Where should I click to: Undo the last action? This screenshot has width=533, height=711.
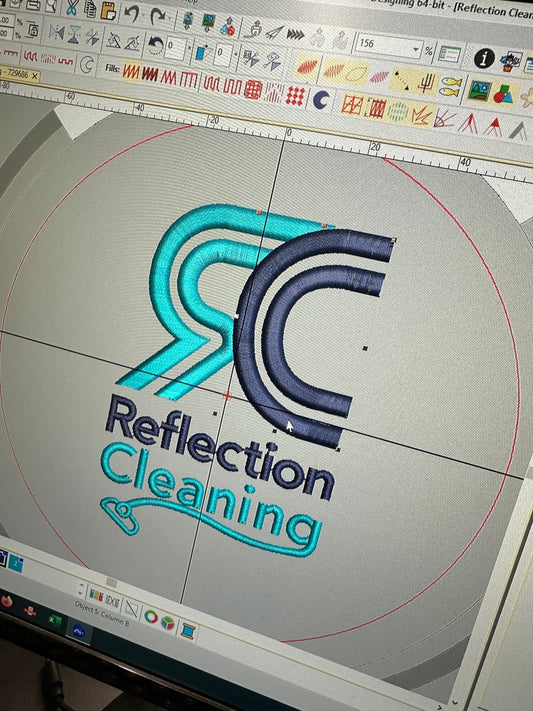132,14
